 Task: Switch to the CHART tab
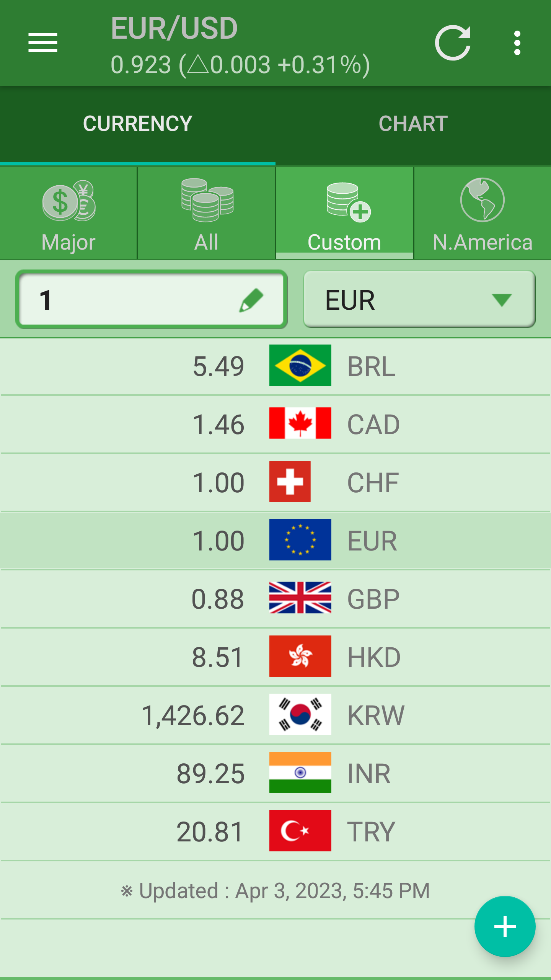[x=413, y=124]
